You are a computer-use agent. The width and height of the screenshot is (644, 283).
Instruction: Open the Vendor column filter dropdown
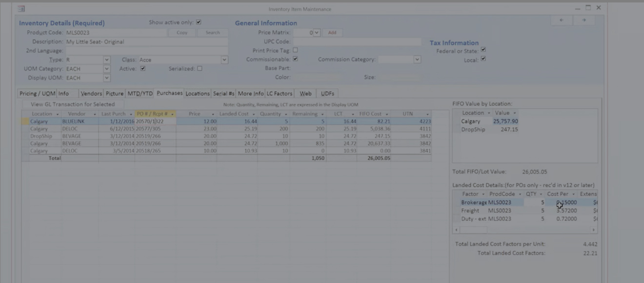(x=94, y=114)
